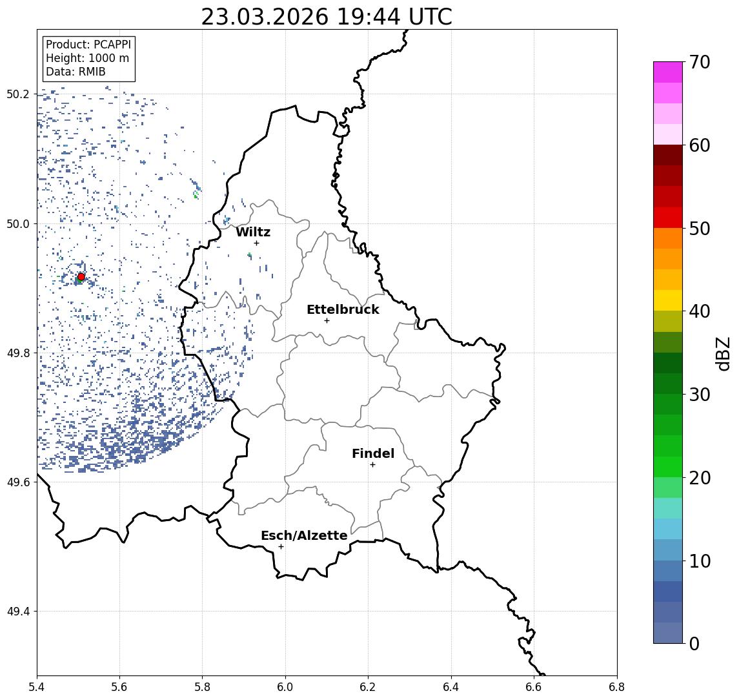
Task: Click the Wiltz cross marker
Action: [x=256, y=243]
